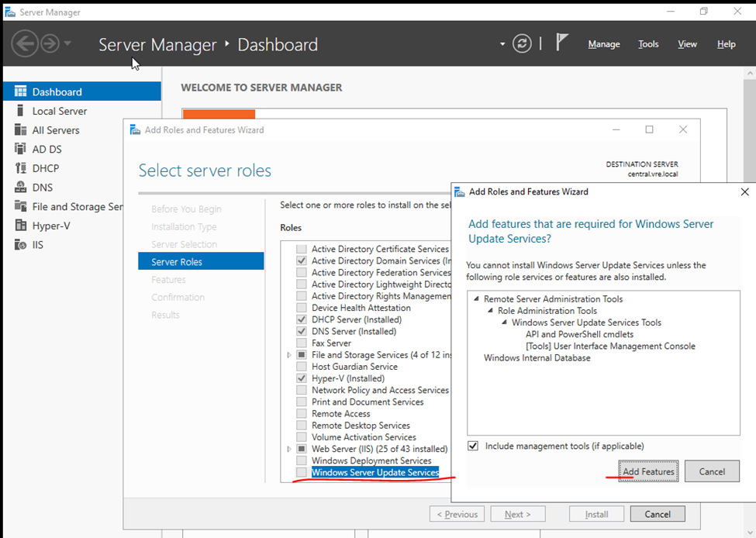Open the Manage menu

(x=603, y=44)
